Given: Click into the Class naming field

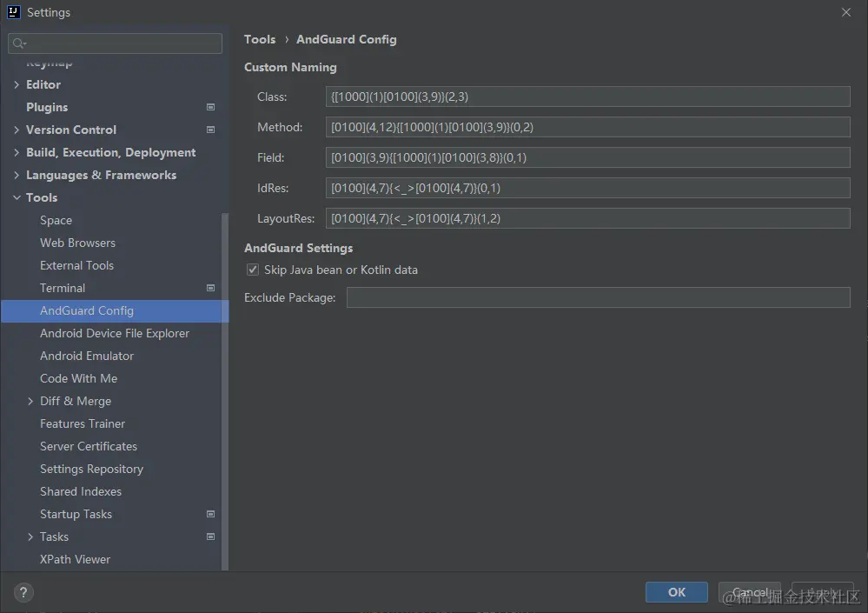Looking at the screenshot, I should tap(588, 97).
